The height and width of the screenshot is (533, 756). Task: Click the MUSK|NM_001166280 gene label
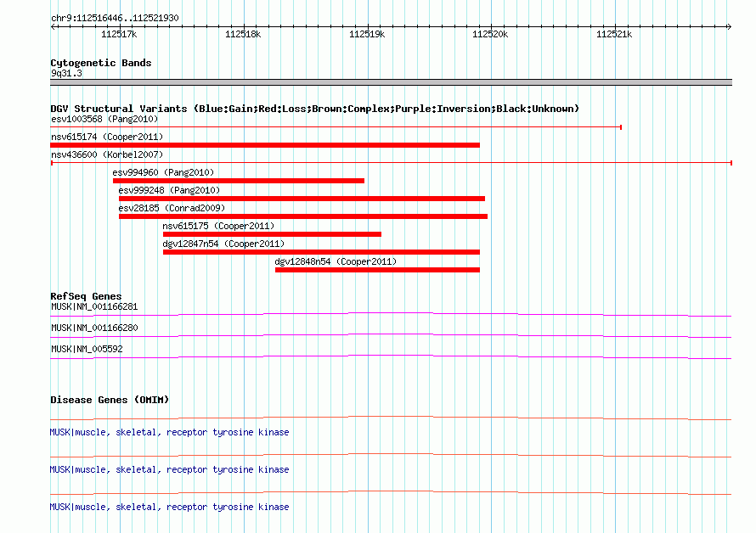tap(94, 328)
